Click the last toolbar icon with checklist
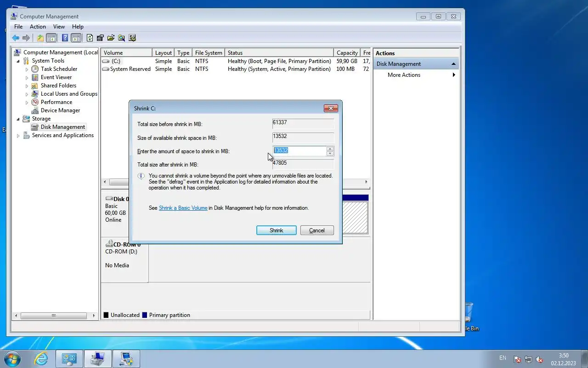 [x=132, y=38]
